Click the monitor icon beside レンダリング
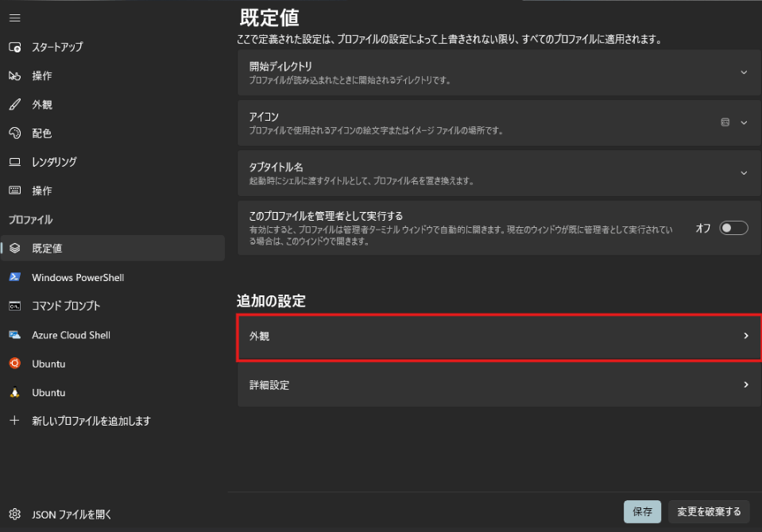 [15, 162]
